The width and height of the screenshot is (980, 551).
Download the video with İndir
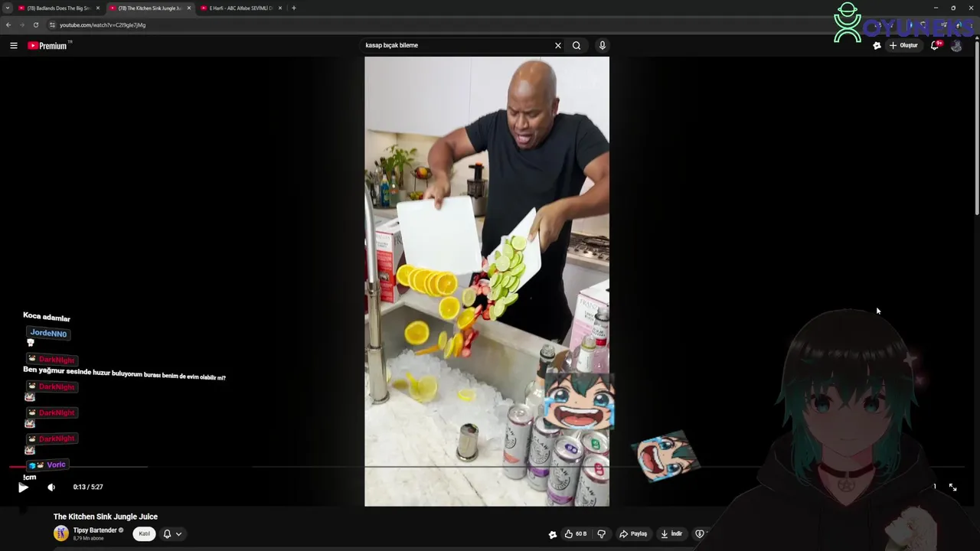coord(671,533)
